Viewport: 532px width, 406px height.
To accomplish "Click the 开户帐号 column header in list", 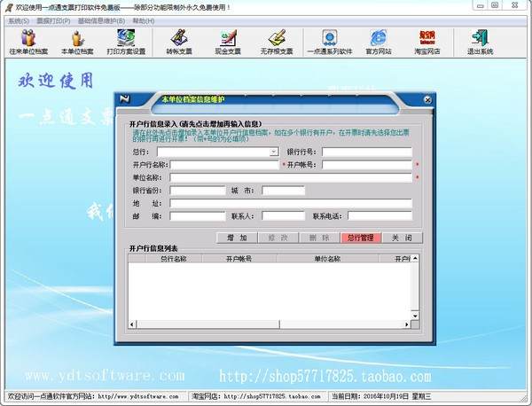I will [239, 259].
